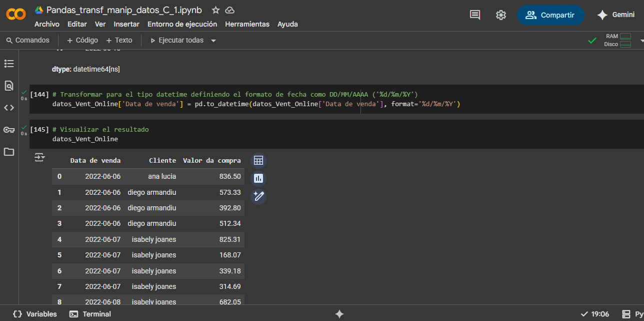Open the files folder sidebar icon
The image size is (644, 321).
pyautogui.click(x=9, y=152)
